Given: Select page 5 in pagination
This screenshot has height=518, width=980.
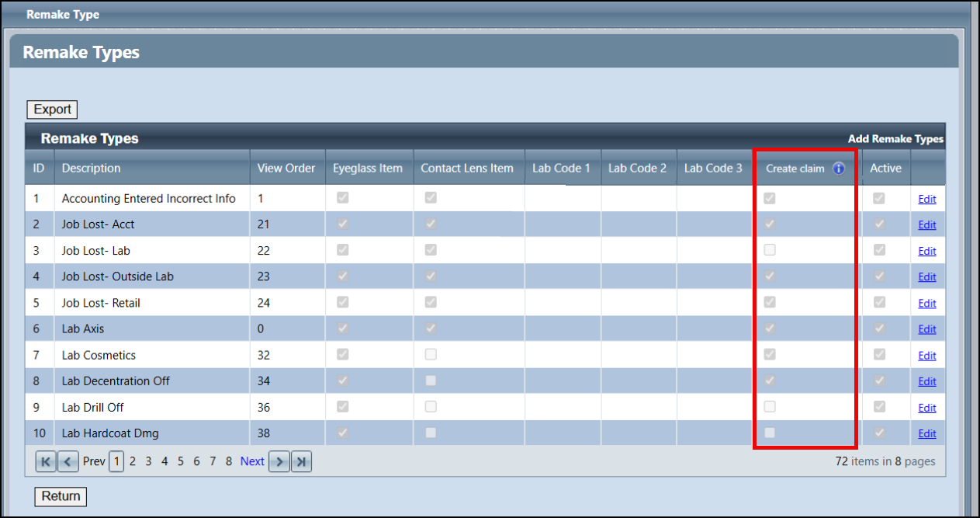Looking at the screenshot, I should pyautogui.click(x=180, y=461).
